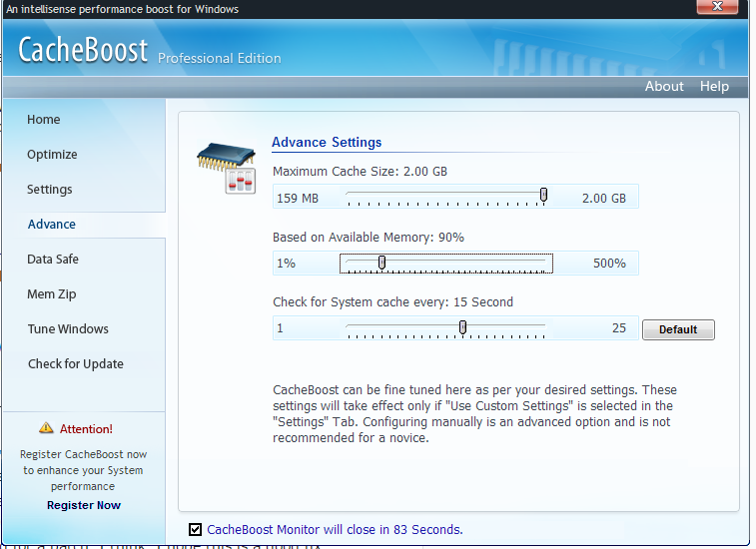Reset values with the Default button
The image size is (756, 549).
[678, 329]
